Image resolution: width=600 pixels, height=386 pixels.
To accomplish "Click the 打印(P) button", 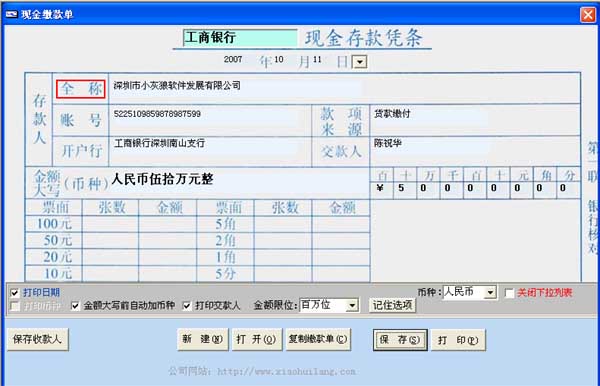I will [x=458, y=340].
